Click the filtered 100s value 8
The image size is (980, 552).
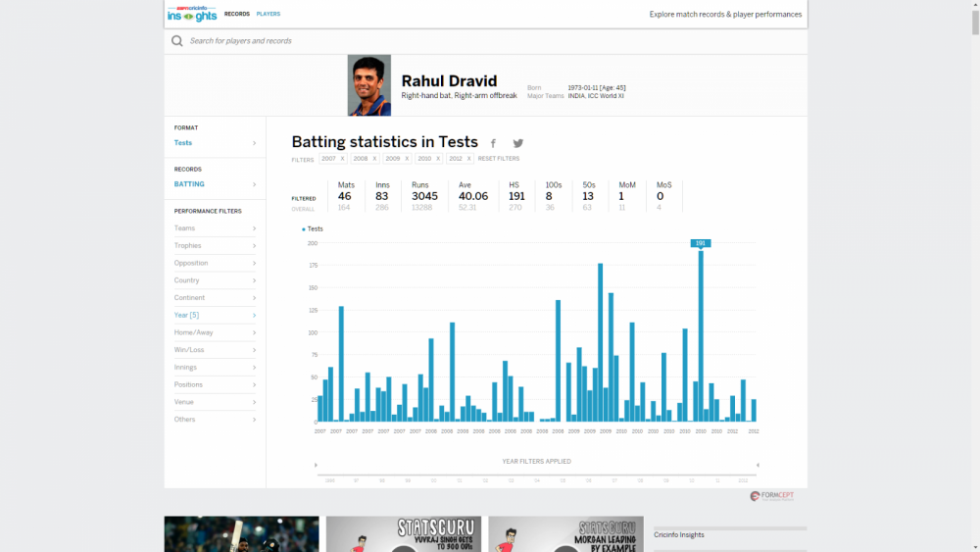[x=549, y=196]
